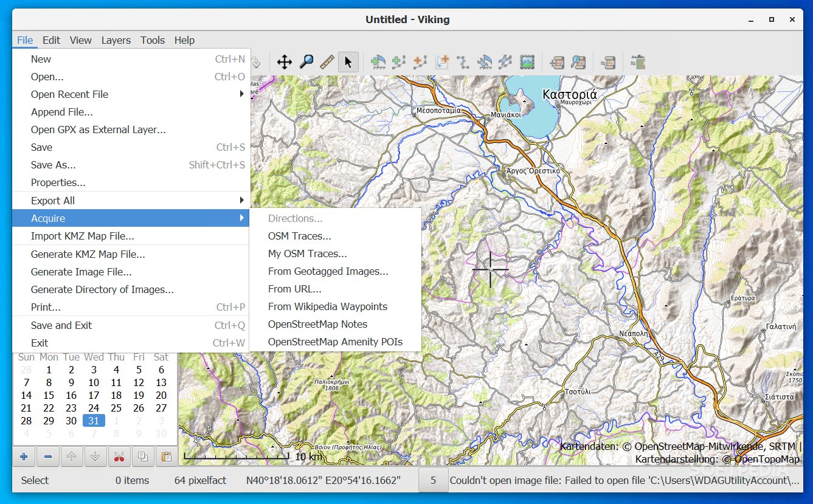Copy the selected layer

click(x=142, y=457)
